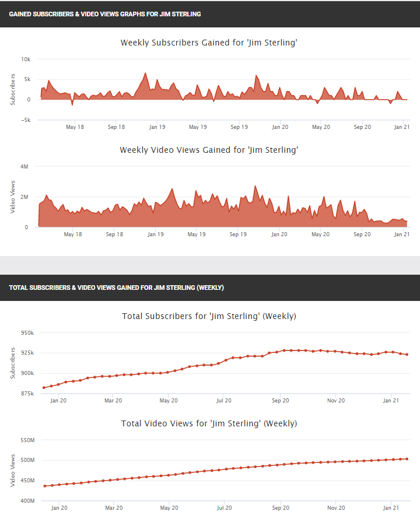Click 'Jan 20' under Total Video Views chart
The image size is (420, 529).
(60, 508)
